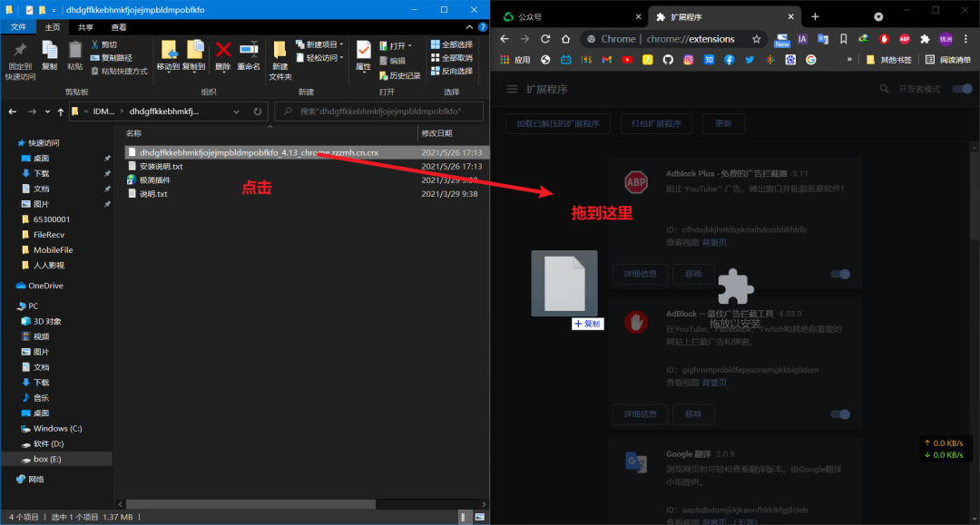Viewport: 980px width, 525px height.
Task: Open the Open (打开) dropdown arrow
Action: pyautogui.click(x=409, y=46)
